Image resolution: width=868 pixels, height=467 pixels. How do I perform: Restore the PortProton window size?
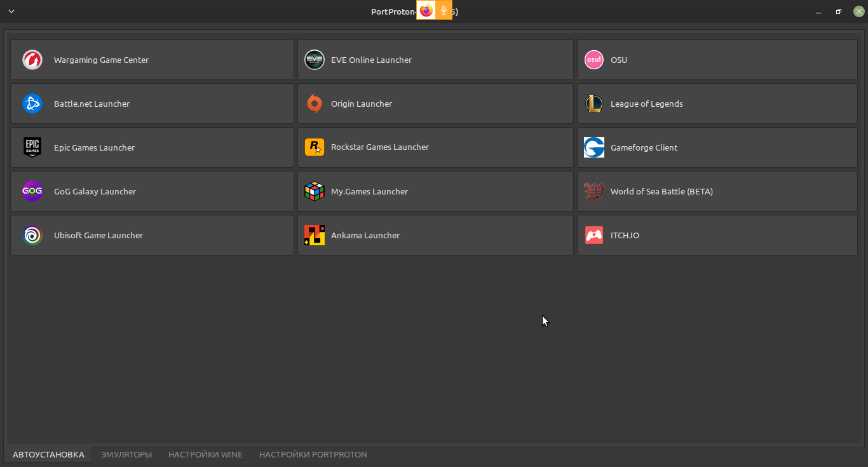839,11
